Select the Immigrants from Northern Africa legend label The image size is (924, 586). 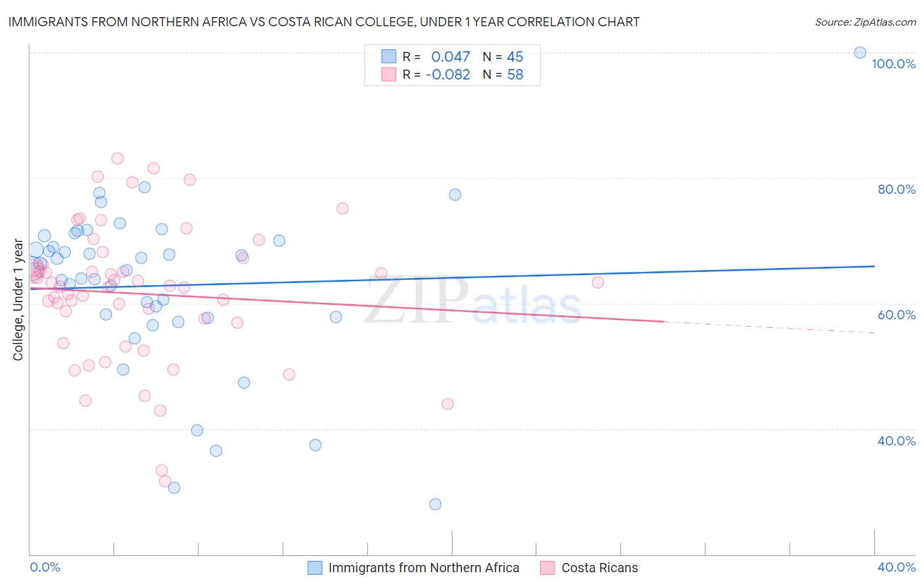(423, 568)
